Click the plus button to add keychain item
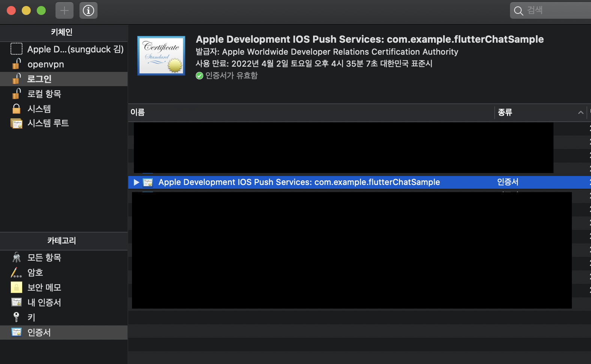The width and height of the screenshot is (591, 364). [64, 10]
